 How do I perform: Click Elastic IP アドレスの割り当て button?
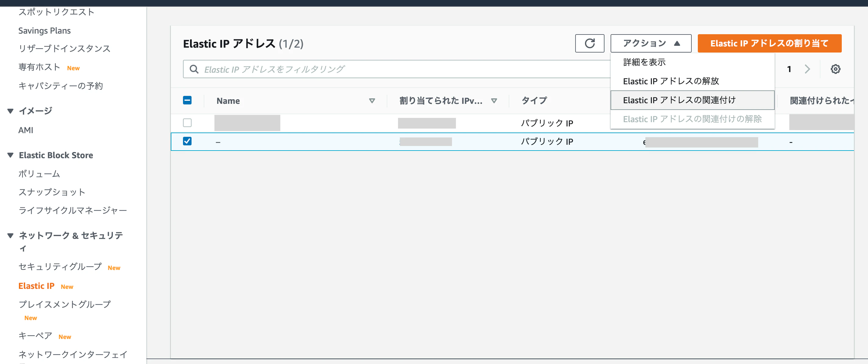point(769,43)
